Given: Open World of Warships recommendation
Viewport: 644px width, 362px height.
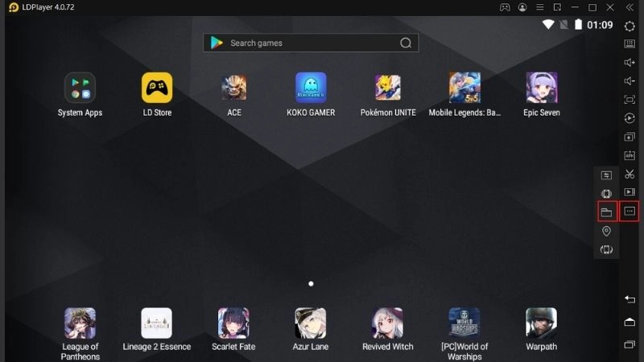Looking at the screenshot, I should click(464, 323).
